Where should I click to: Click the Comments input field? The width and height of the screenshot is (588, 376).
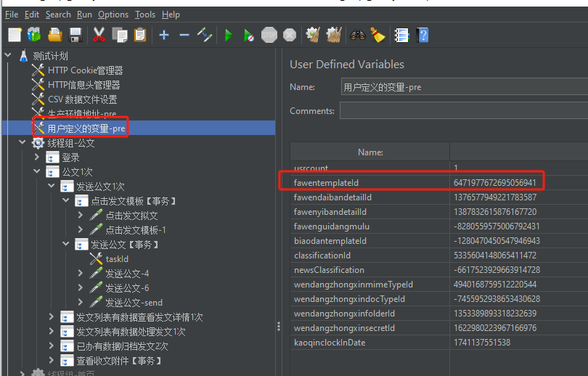coord(464,111)
